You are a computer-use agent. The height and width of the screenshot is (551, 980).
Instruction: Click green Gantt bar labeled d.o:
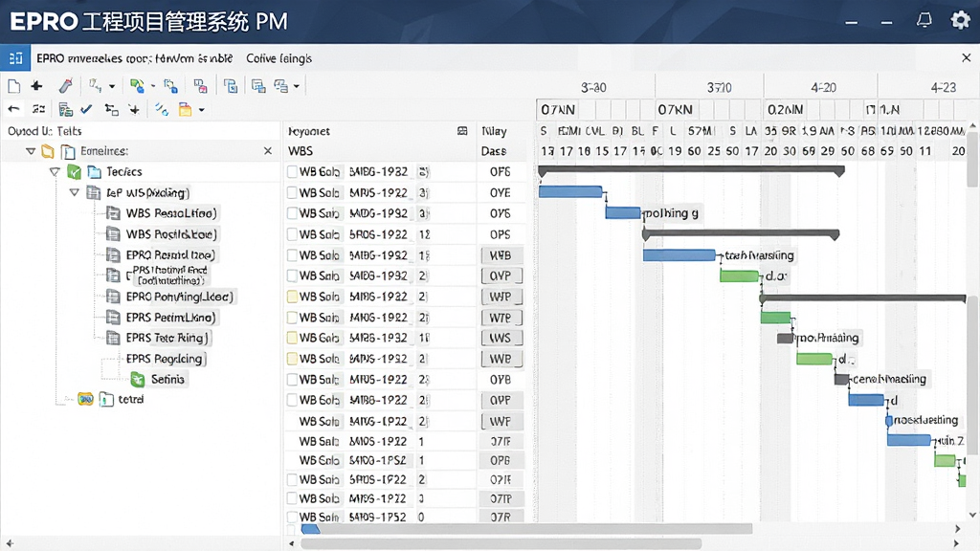point(740,275)
